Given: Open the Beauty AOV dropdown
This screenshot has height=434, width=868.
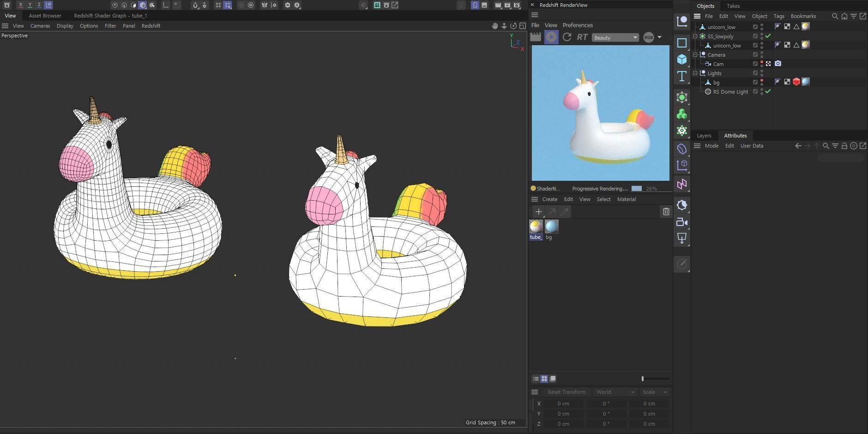Looking at the screenshot, I should click(615, 38).
